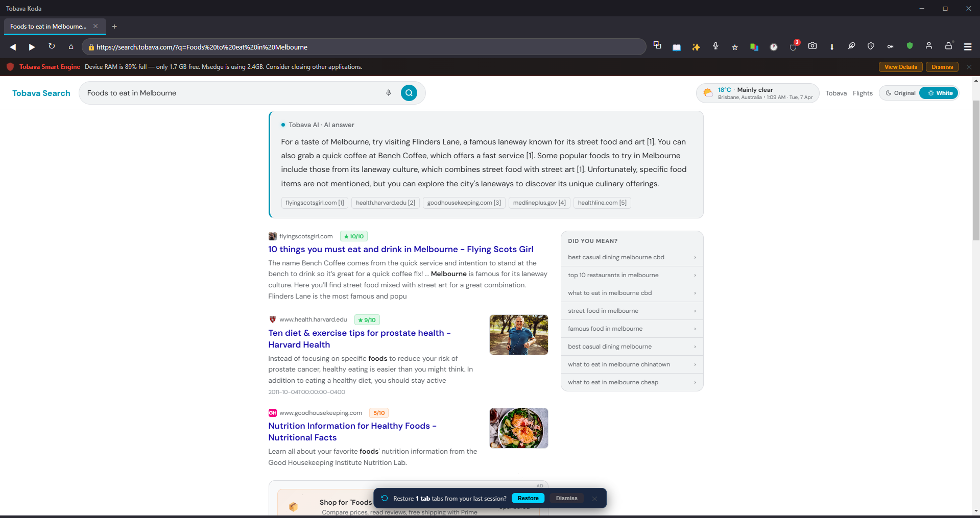Go back with the back arrow
Screen dimensions: 980x518
[x=13, y=47]
